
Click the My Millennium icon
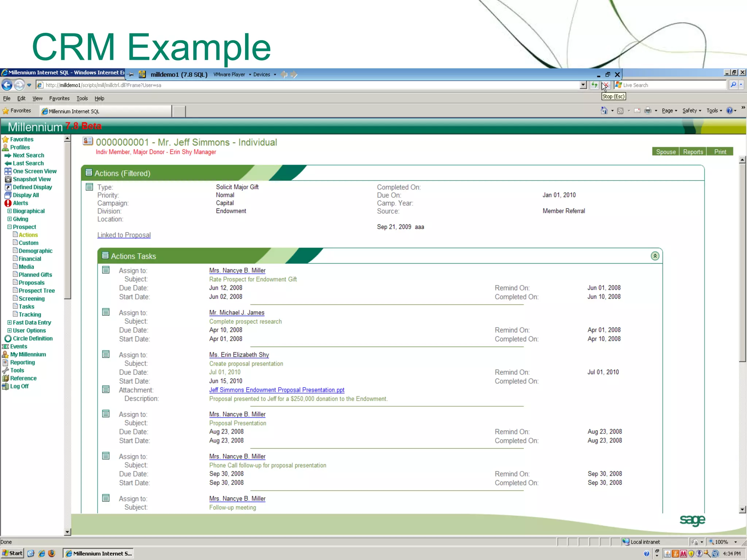[x=5, y=354]
